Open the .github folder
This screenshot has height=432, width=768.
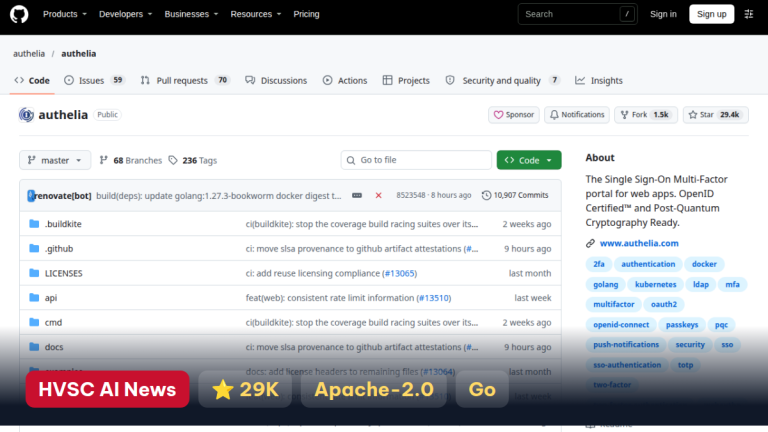click(59, 249)
